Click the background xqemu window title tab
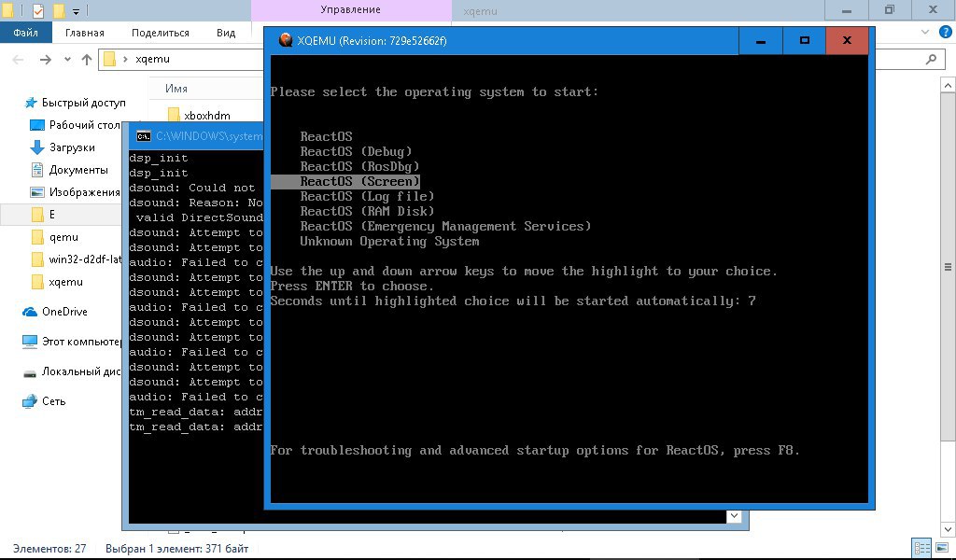956x560 pixels. click(480, 11)
